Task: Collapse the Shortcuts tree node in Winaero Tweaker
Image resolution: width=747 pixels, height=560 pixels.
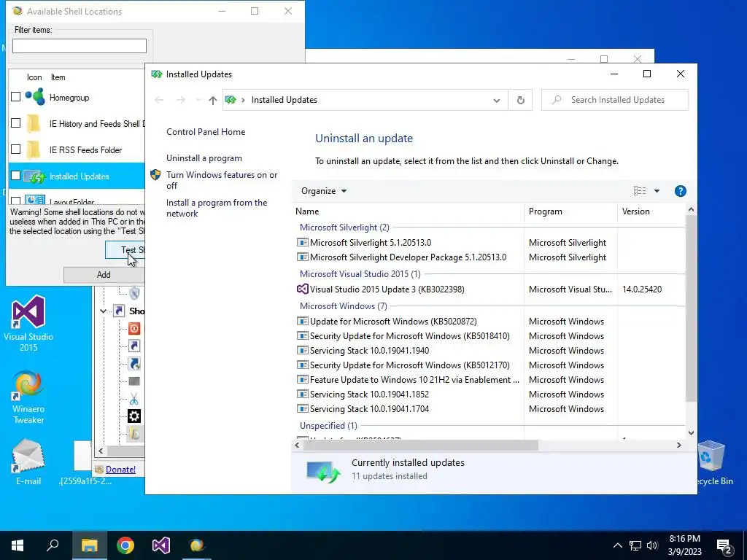Action: [x=103, y=311]
